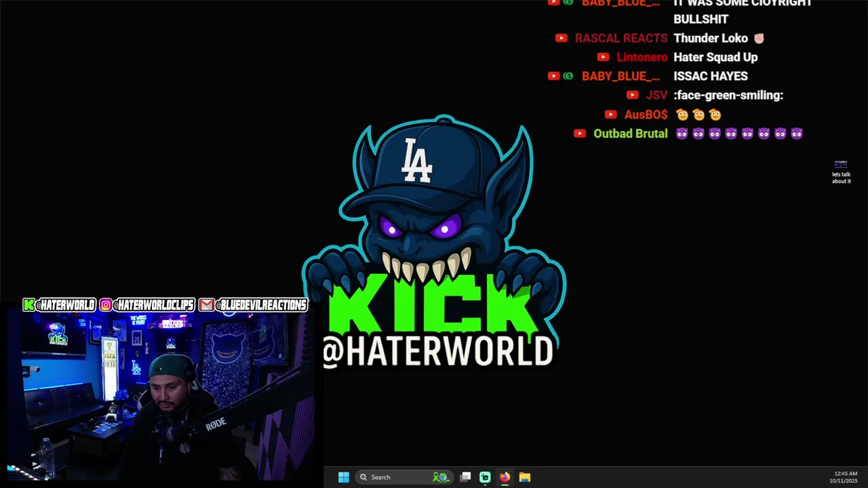Click the ':face-green-smiling:' message
This screenshot has height=488, width=868.
tap(728, 96)
